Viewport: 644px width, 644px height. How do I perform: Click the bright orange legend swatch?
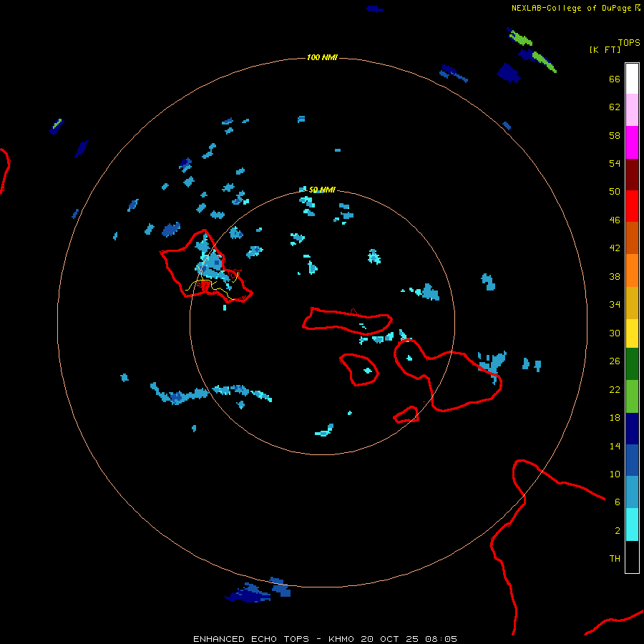(632, 270)
